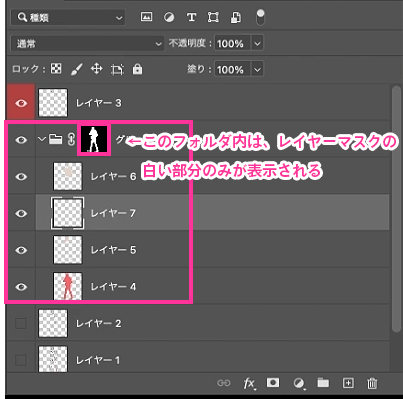
Task: Lock all layer attributes
Action: [x=137, y=69]
